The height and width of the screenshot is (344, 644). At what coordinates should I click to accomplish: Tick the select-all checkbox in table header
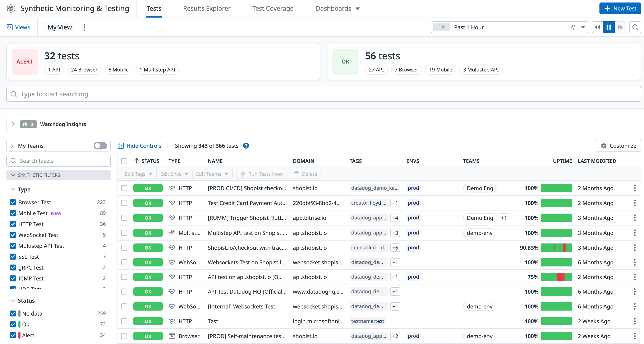pyautogui.click(x=124, y=161)
